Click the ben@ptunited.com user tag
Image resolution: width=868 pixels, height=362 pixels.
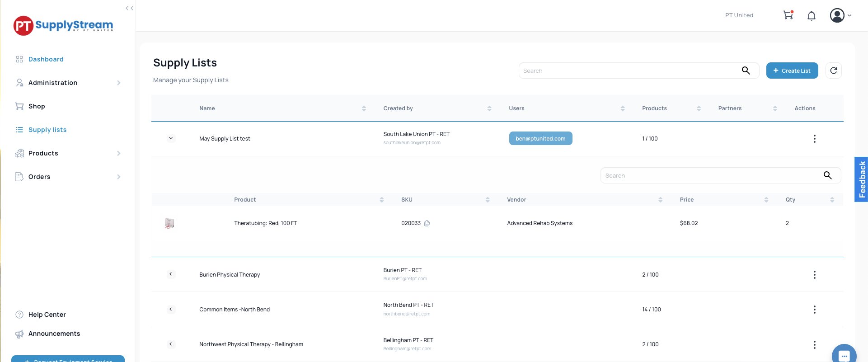pos(540,138)
